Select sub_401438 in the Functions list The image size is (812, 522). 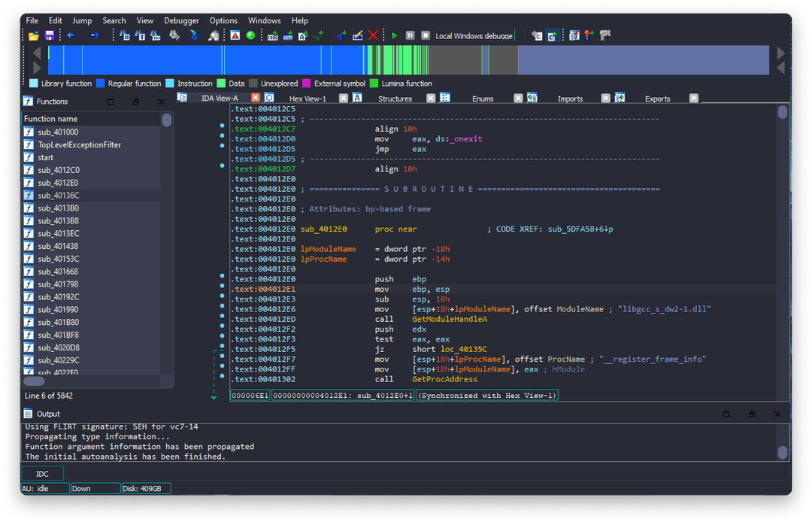click(58, 246)
